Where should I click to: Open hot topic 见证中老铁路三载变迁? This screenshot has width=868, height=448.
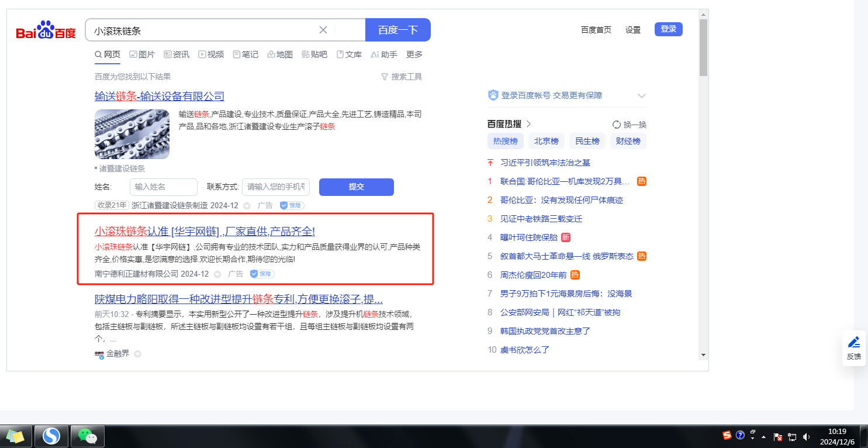541,219
